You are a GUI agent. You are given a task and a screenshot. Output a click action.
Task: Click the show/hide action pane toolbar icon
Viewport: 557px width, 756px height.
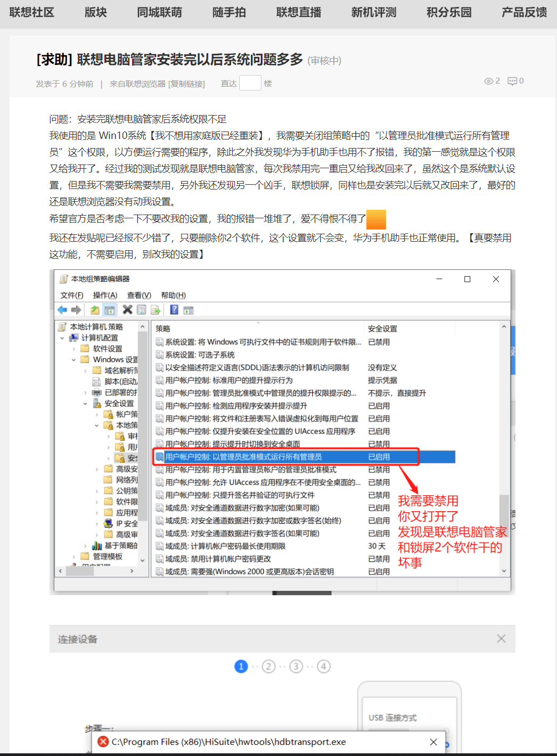[189, 310]
